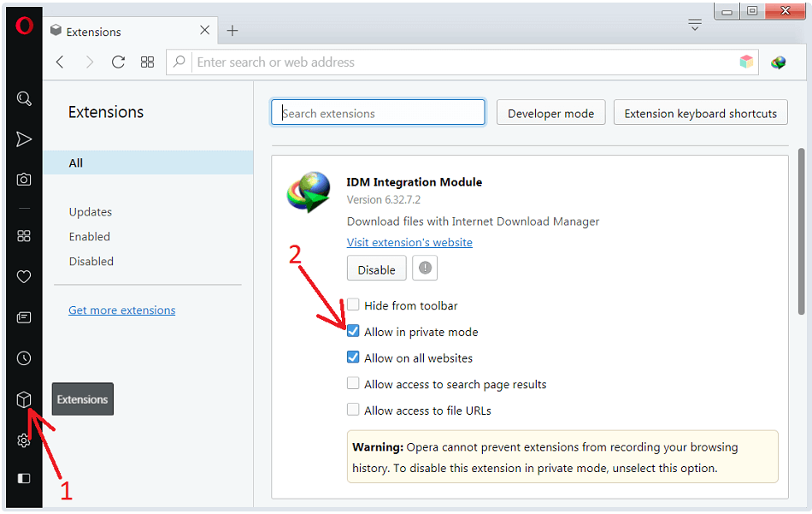This screenshot has width=812, height=514.
Task: Click the Version 6.32.7.2 text
Action: 384,199
